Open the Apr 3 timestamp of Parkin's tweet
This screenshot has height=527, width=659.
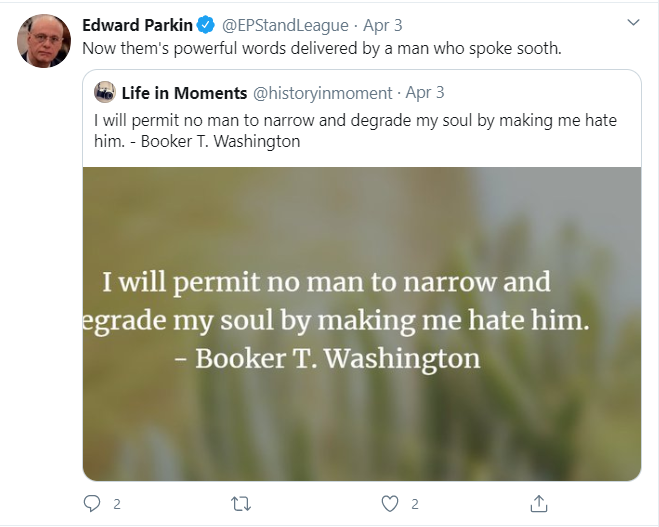coord(382,26)
